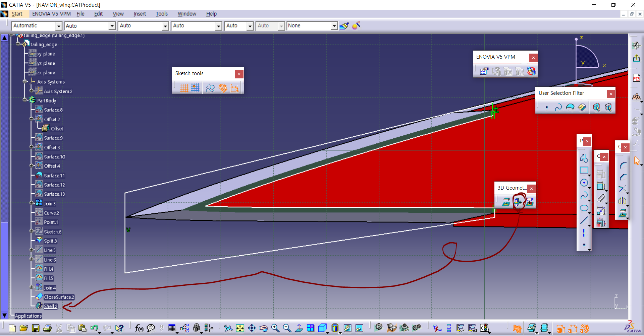Toggle Snap to Point in Sketch tools
This screenshot has height=336, width=644.
point(195,88)
